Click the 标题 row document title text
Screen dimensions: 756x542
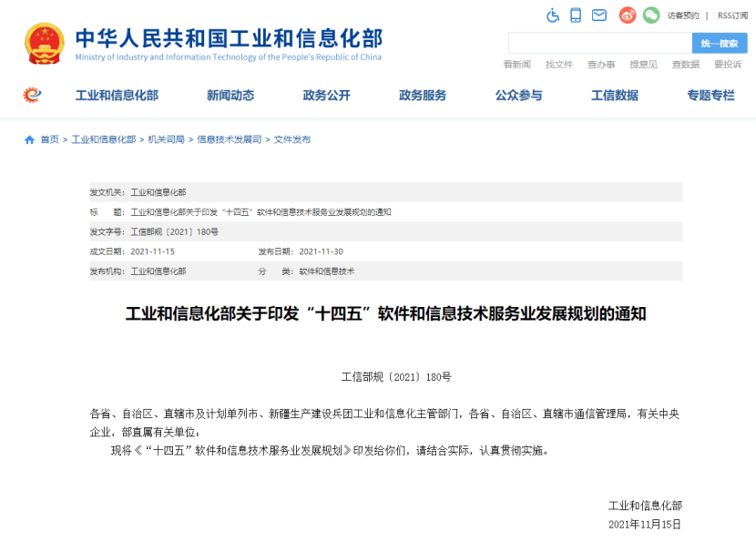[x=261, y=212]
